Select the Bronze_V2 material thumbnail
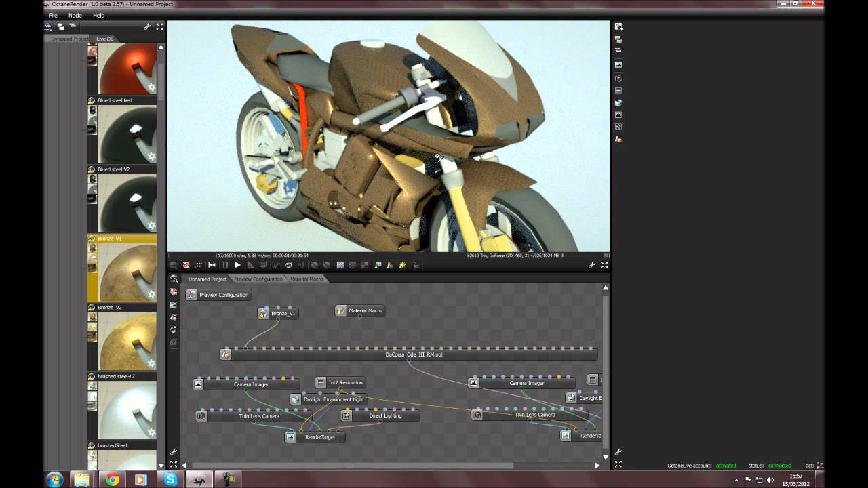 tap(127, 341)
